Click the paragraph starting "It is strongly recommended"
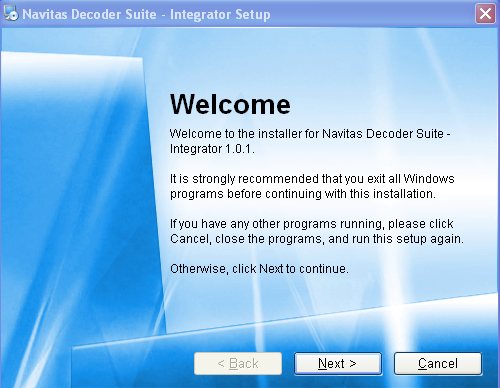500x388 pixels. (x=312, y=186)
